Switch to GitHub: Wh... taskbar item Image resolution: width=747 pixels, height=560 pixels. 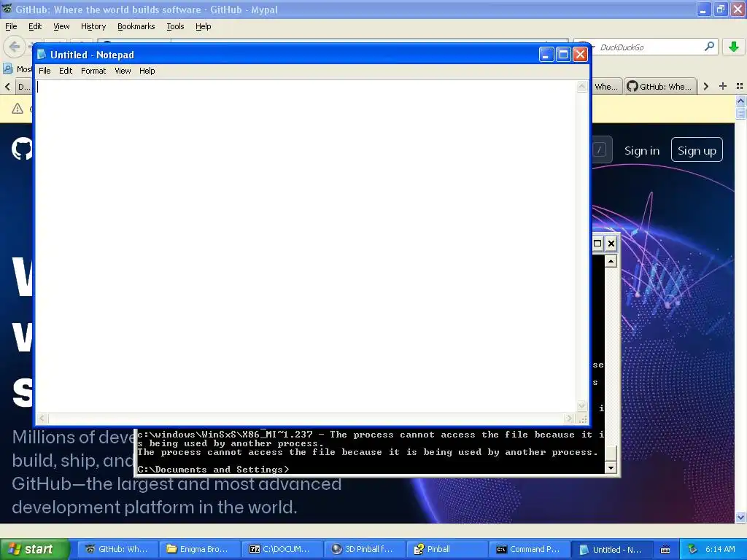click(x=117, y=549)
